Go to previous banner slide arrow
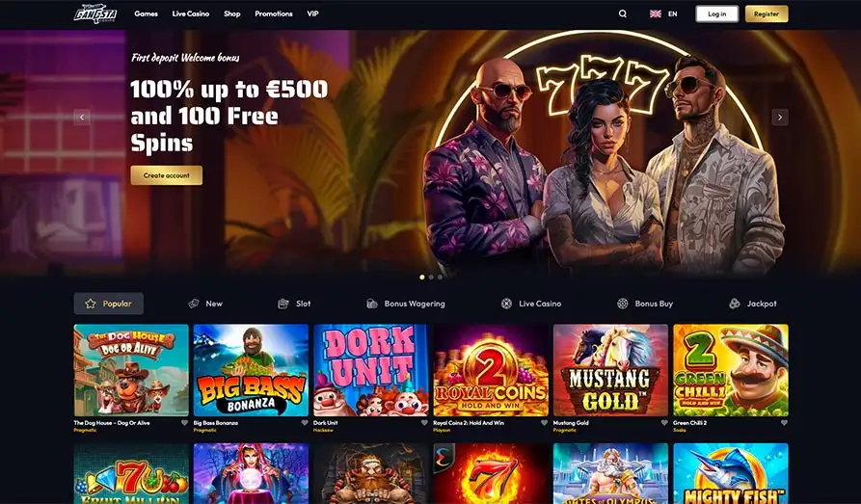The width and height of the screenshot is (861, 504). point(82,117)
